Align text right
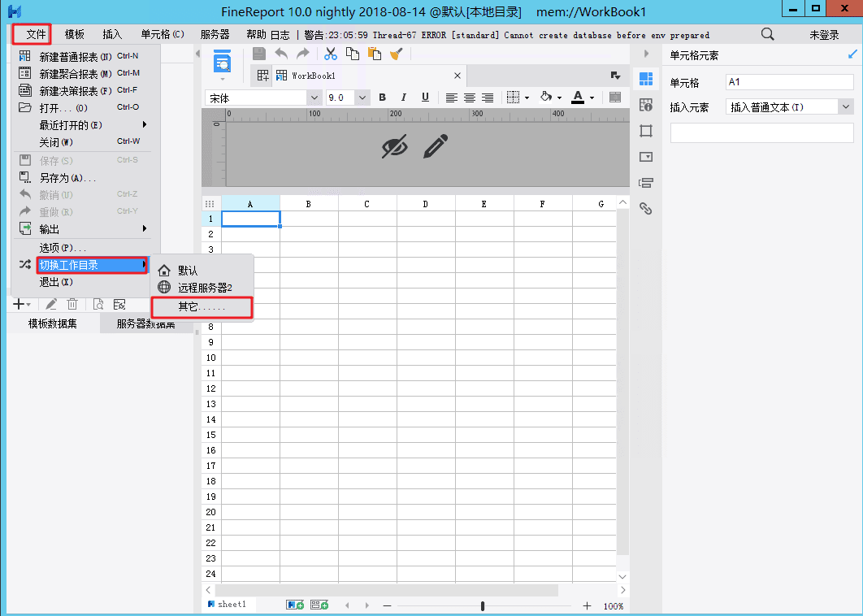Screen dimensions: 863x616 pos(488,98)
